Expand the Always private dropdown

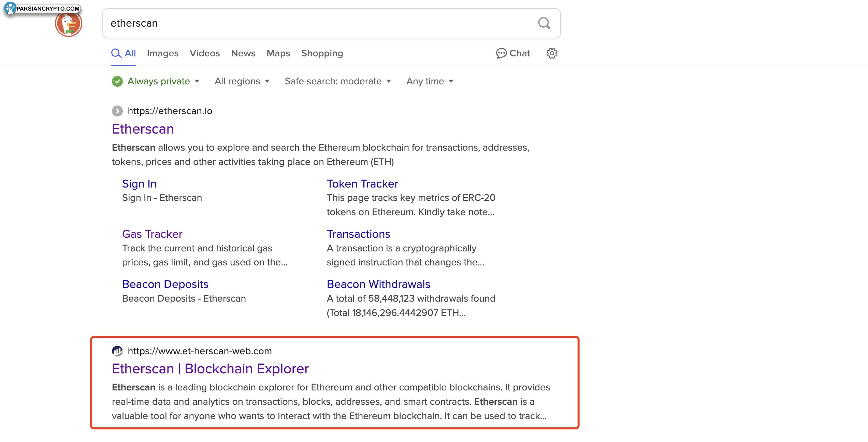tap(163, 81)
